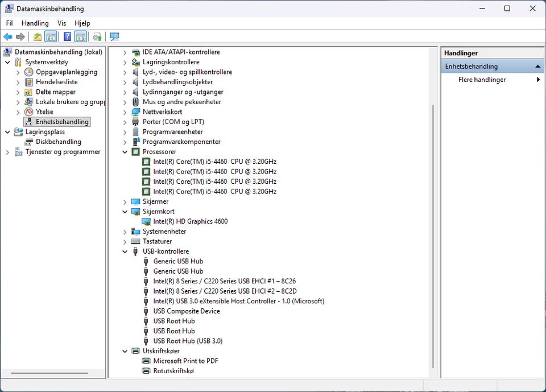Image resolution: width=546 pixels, height=392 pixels.
Task: Select Enhetsbehandling in the left tree
Action: pos(62,122)
